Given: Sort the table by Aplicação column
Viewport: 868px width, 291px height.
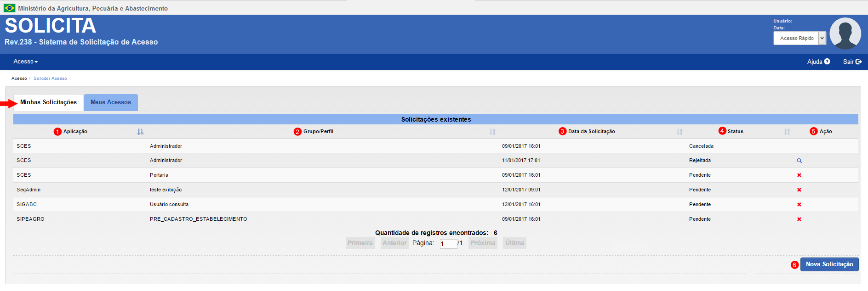Looking at the screenshot, I should point(140,132).
